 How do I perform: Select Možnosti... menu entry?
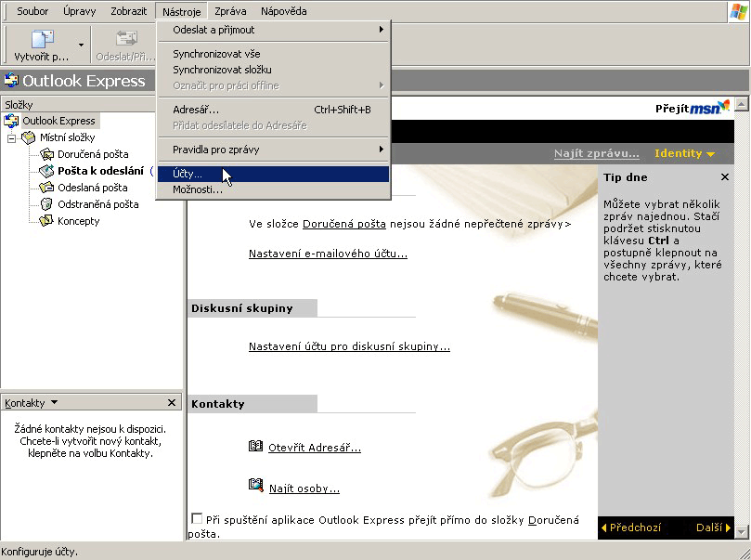(273, 189)
